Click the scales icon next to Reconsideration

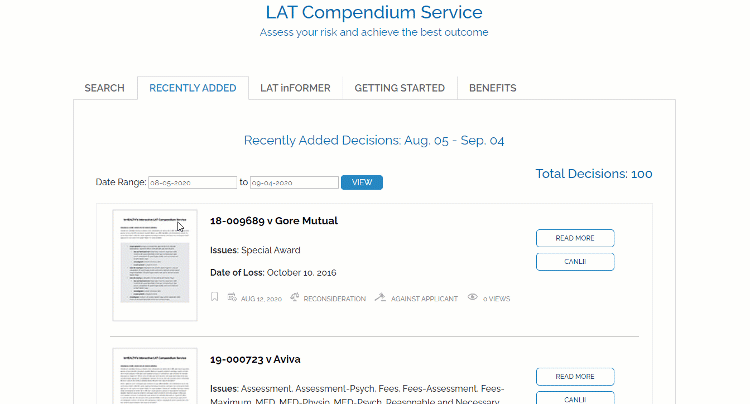[295, 297]
